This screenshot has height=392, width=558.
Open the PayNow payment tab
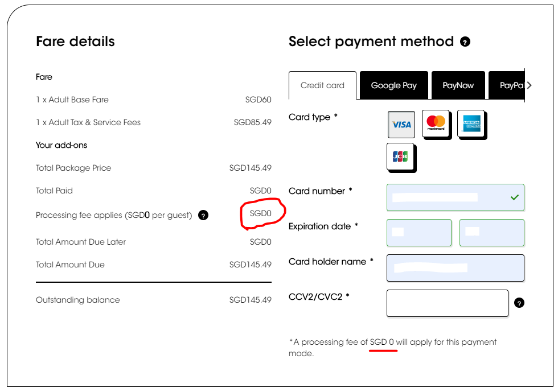(458, 85)
